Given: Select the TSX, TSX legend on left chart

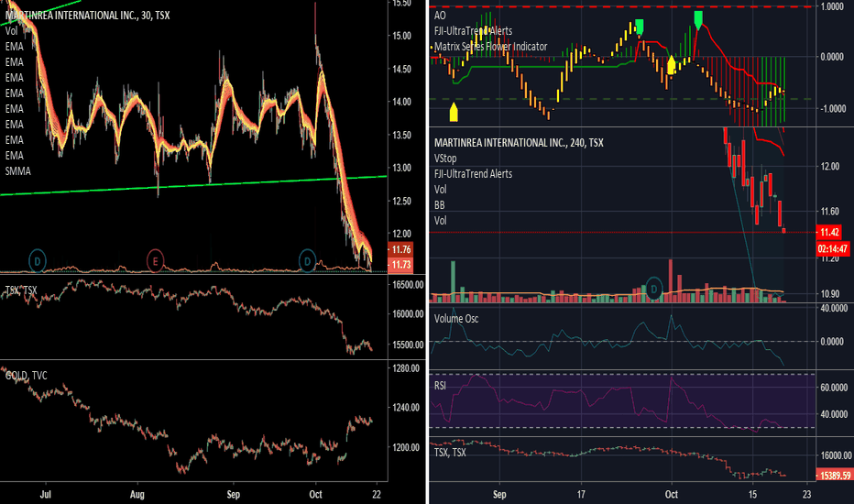Looking at the screenshot, I should [21, 290].
